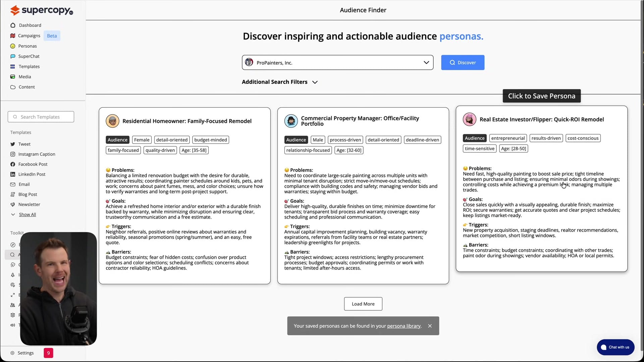Select the Facebook Post template icon
This screenshot has width=644, height=362.
click(x=13, y=164)
